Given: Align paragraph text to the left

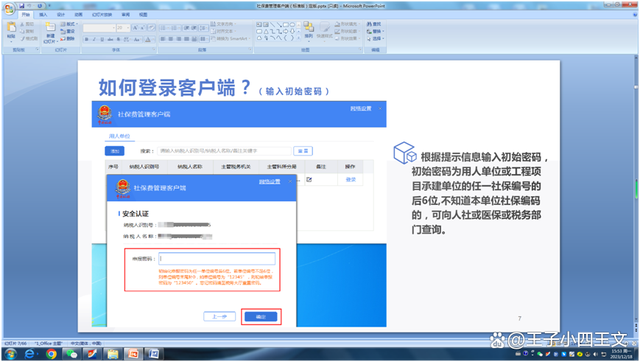Looking at the screenshot, I should [162, 39].
